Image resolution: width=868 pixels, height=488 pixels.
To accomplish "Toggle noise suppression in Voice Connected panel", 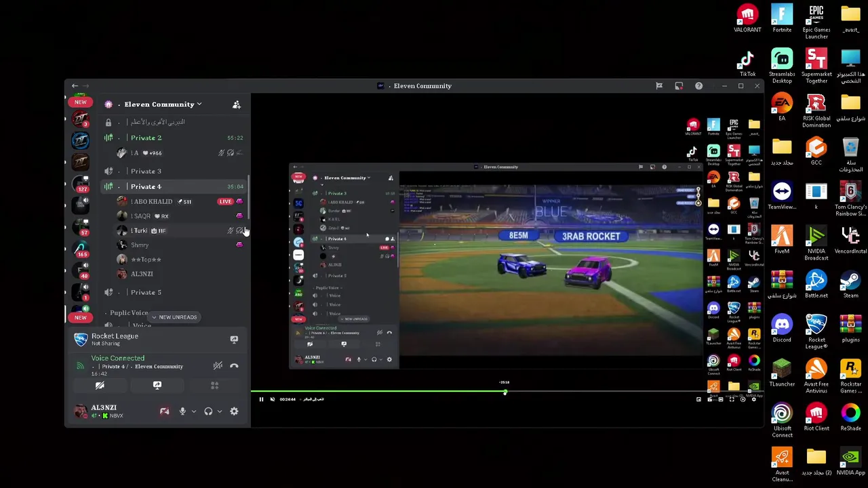I will (218, 366).
